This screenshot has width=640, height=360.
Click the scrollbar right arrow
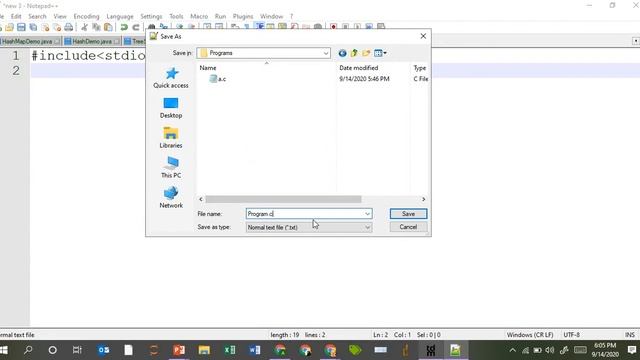[423, 199]
